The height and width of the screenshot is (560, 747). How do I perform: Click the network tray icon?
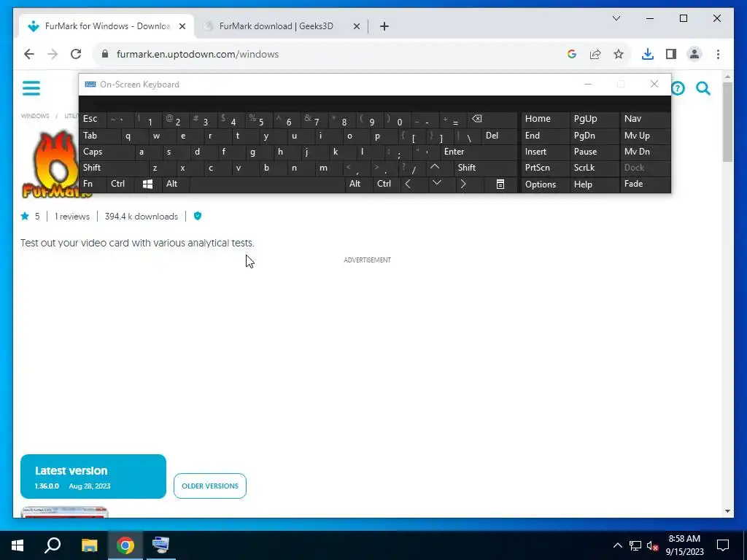pos(635,545)
